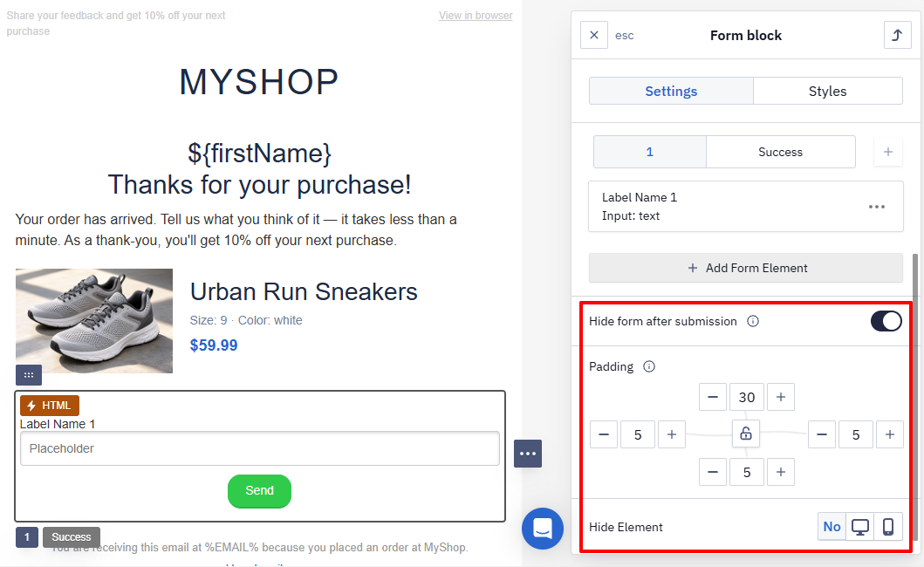Select the canvas Success badge
The width and height of the screenshot is (924, 567).
point(72,537)
